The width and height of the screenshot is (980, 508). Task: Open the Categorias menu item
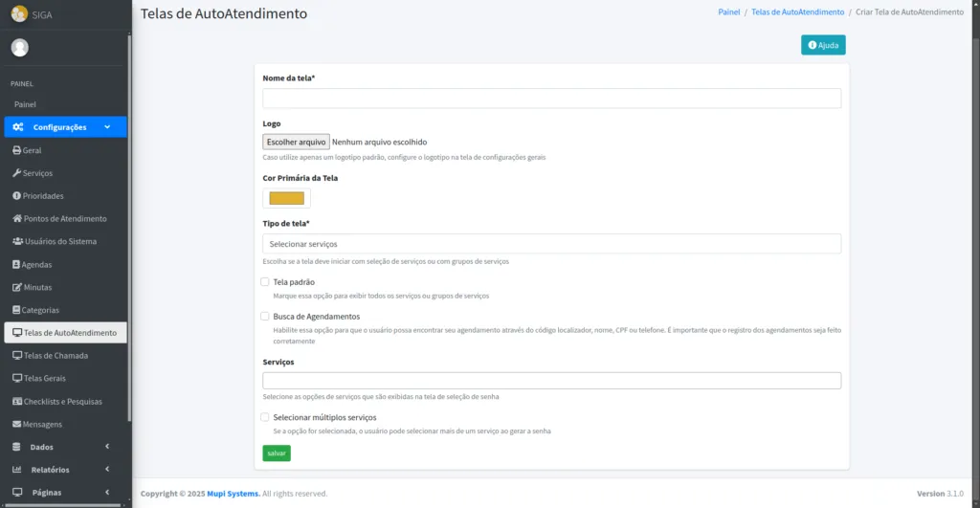pos(41,310)
